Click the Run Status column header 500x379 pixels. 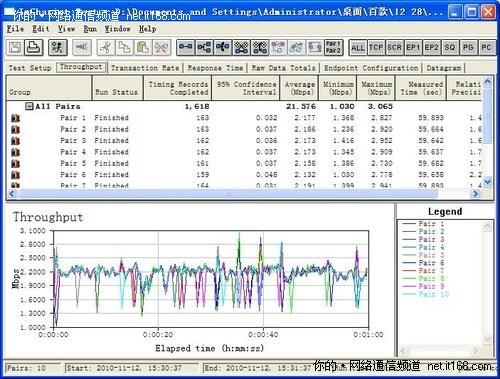click(117, 88)
